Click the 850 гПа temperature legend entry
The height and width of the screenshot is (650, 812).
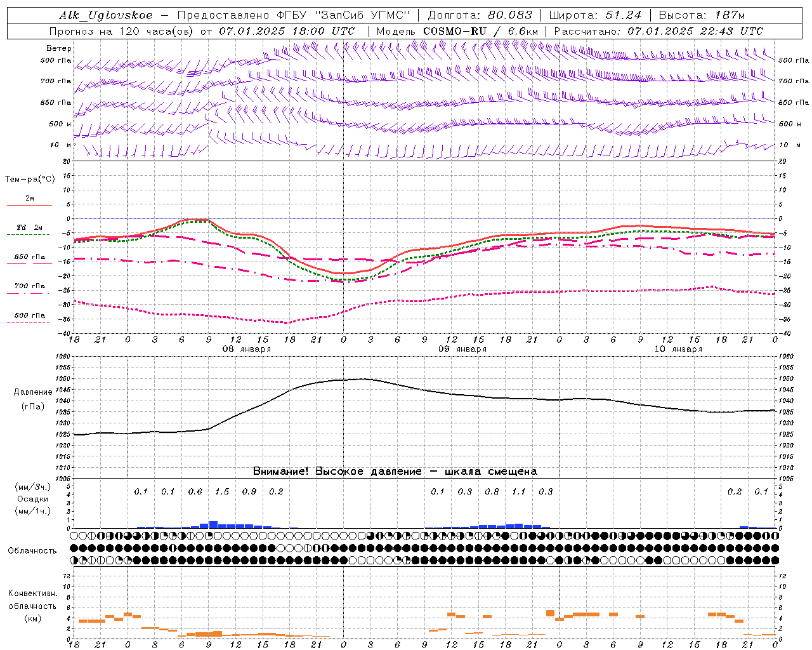pos(30,257)
